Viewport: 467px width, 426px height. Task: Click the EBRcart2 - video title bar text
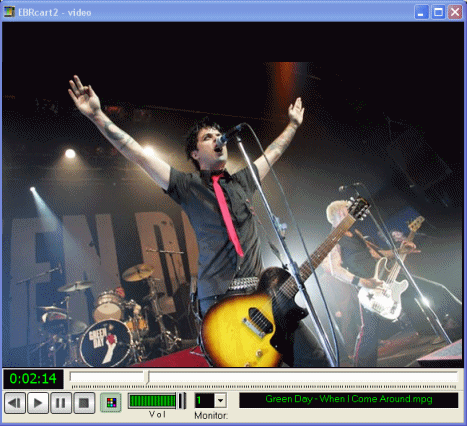(55, 13)
